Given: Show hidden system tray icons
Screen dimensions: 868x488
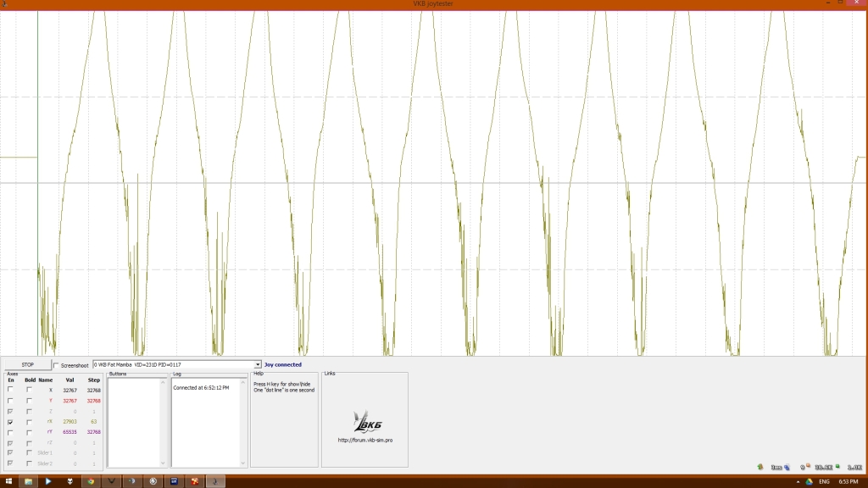Looking at the screenshot, I should pos(797,481).
